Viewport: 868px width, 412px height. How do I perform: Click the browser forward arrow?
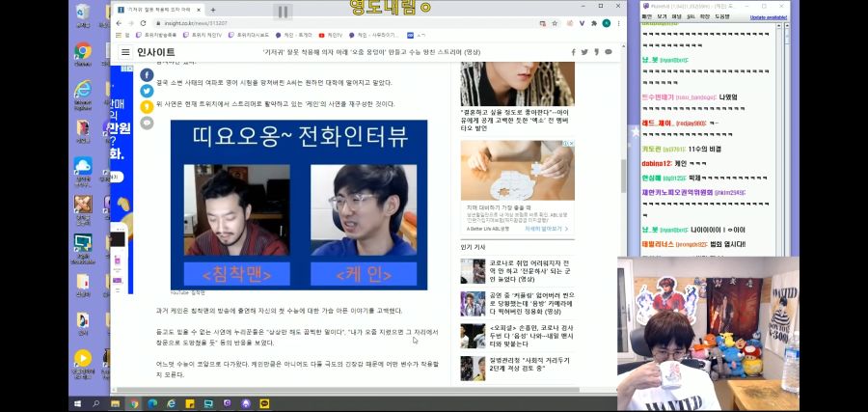[131, 23]
